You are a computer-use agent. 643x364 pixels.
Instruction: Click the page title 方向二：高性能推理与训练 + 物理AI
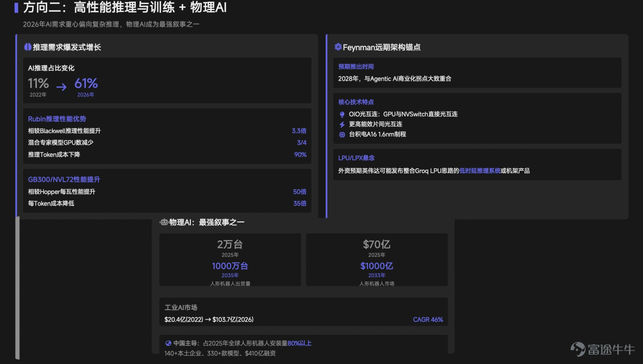[125, 7]
